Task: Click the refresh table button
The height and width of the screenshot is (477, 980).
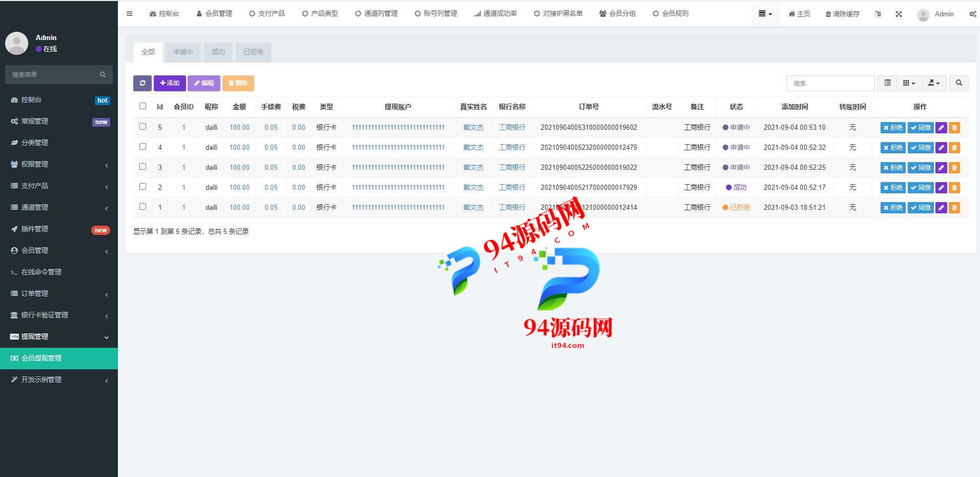Action: point(142,83)
